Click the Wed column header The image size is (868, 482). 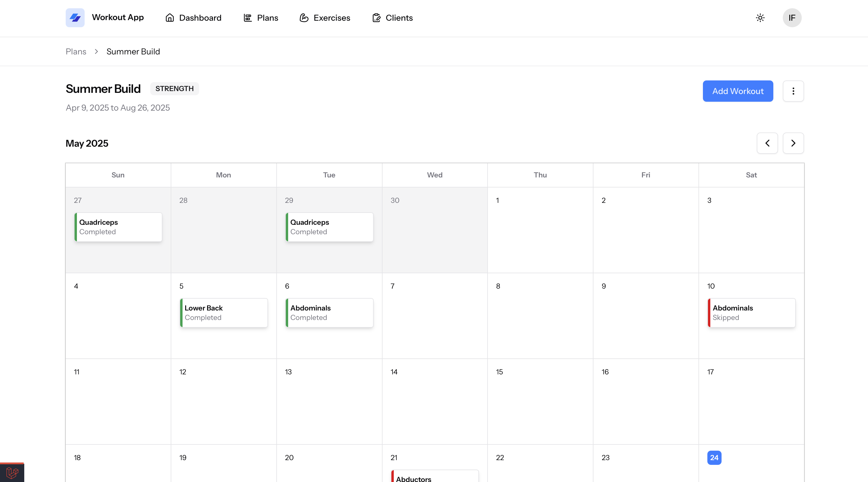point(435,175)
